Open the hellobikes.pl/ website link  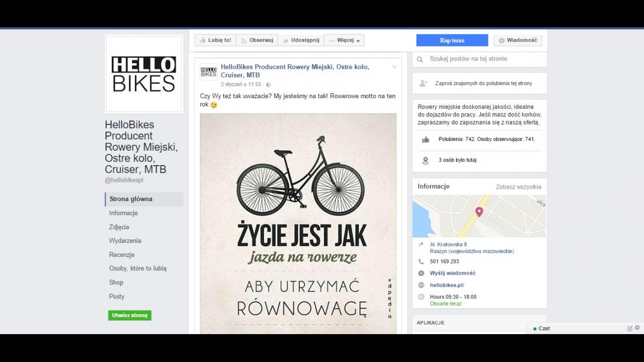(x=447, y=285)
